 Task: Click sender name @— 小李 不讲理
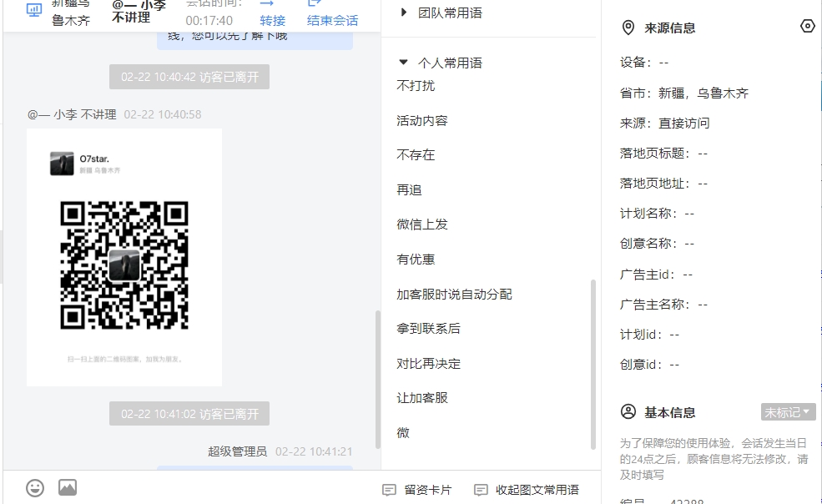(x=72, y=114)
